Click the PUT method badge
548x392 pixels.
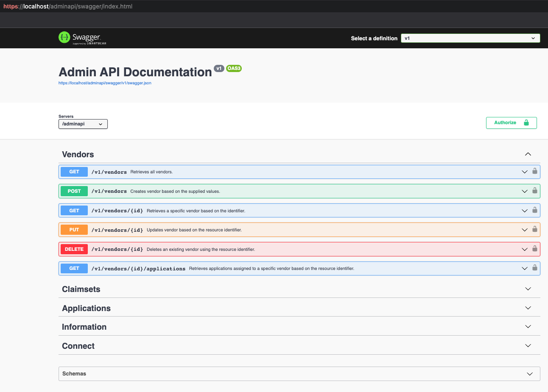point(74,230)
